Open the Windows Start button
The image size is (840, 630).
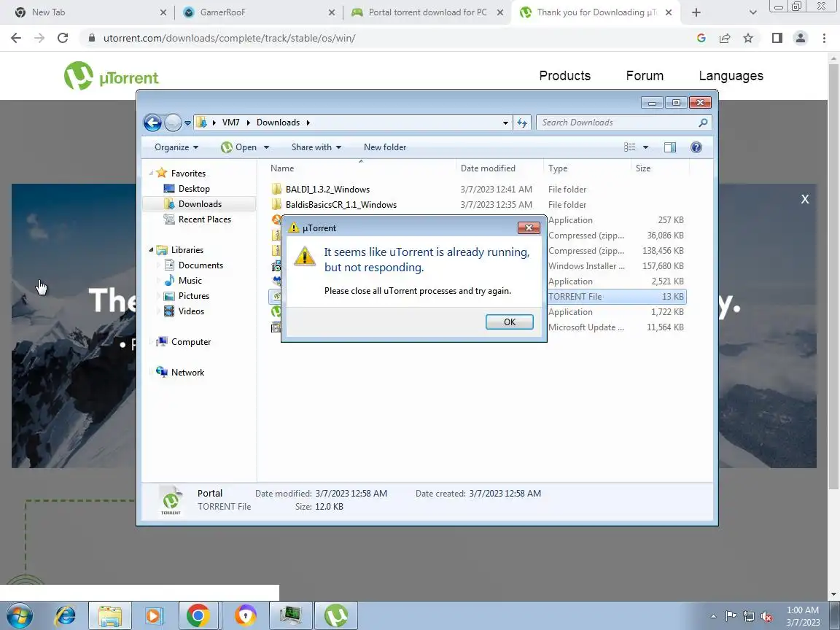[18, 616]
